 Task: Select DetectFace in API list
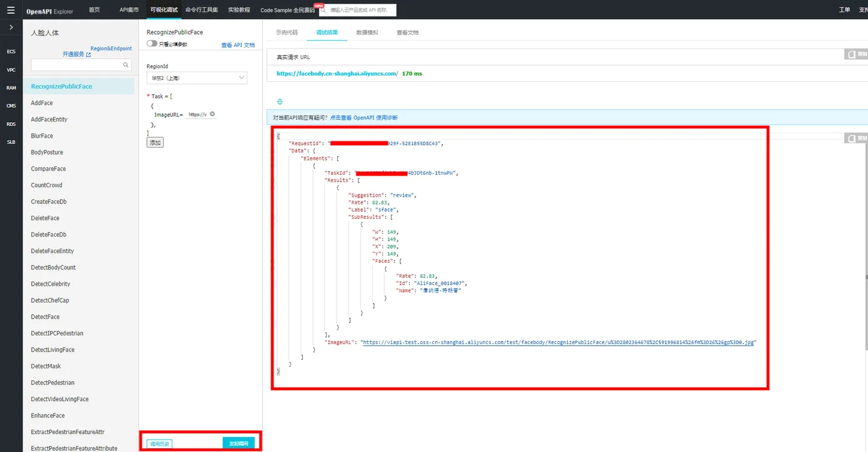[x=45, y=317]
